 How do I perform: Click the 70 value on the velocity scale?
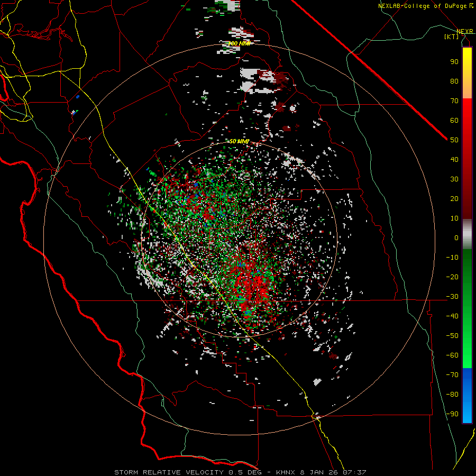[454, 101]
